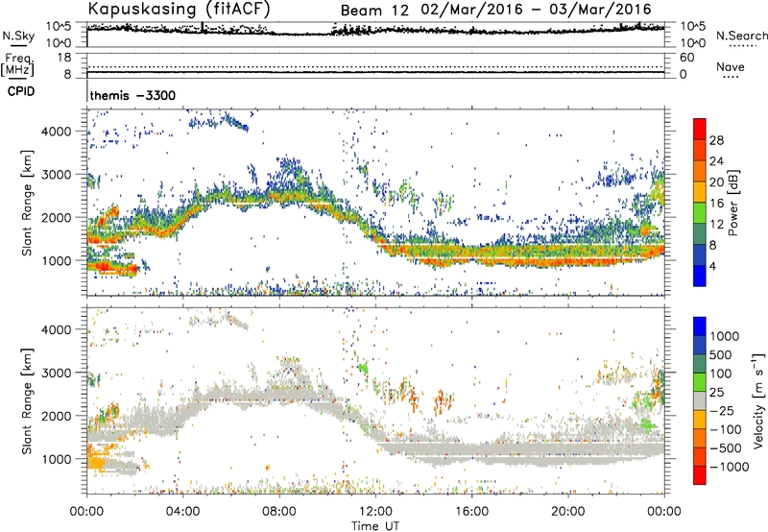Screen dimensions: 768x532
Task: Click the Kapuskasing (fitACF) plot title
Action: coord(179,10)
